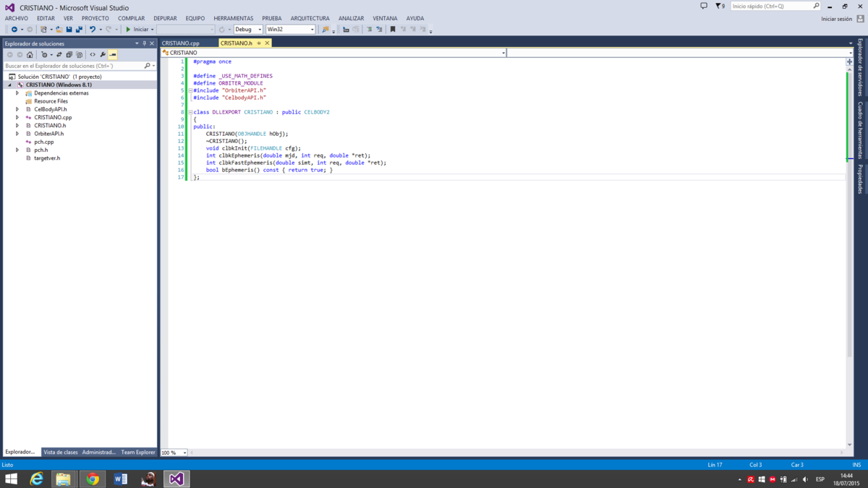Click the Open File folder icon
This screenshot has height=488, width=868.
click(x=59, y=30)
